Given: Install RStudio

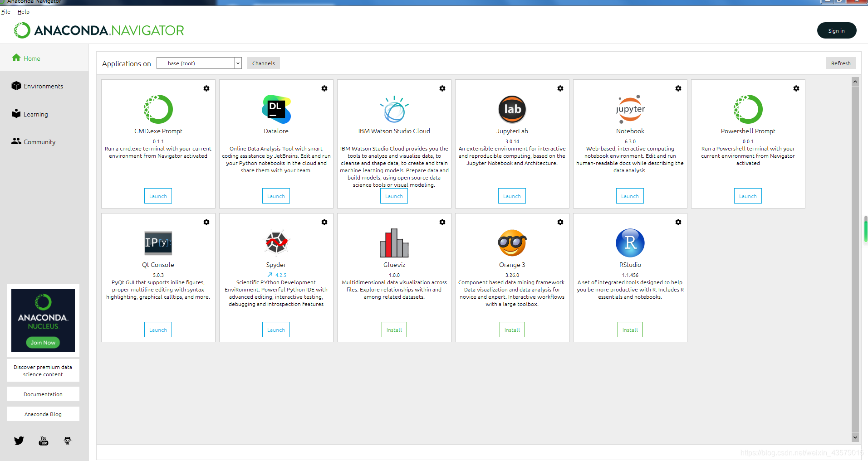Looking at the screenshot, I should coord(630,330).
